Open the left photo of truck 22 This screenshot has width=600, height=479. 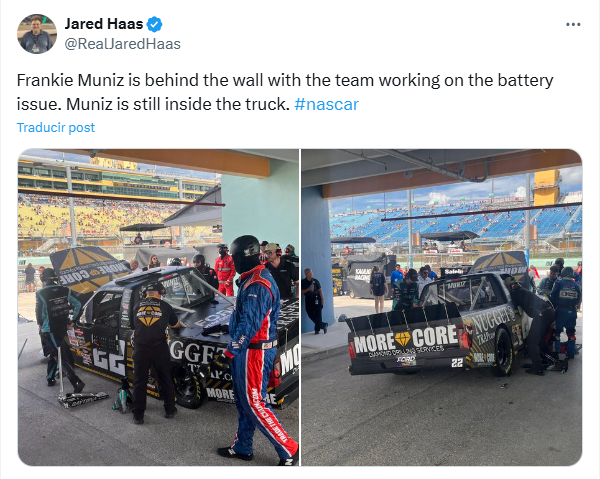[158, 307]
